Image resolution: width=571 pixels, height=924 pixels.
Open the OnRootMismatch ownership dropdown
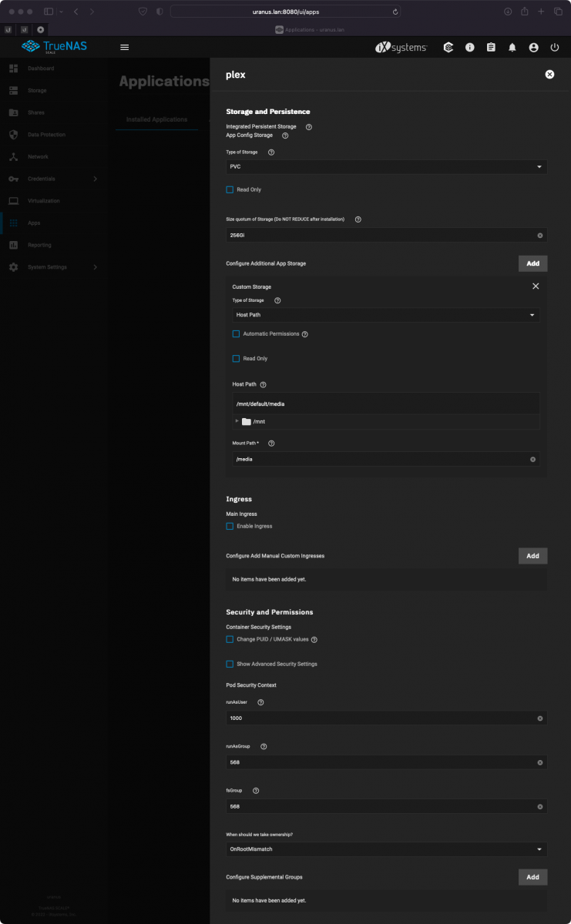387,849
